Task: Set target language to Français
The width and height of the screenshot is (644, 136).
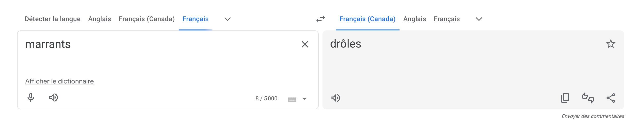Action: pos(447,19)
